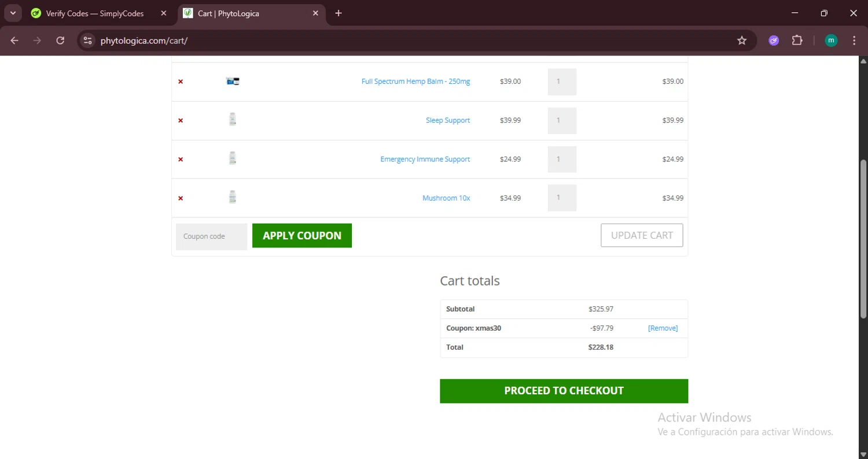Image resolution: width=868 pixels, height=459 pixels.
Task: Click Proceed to Checkout button
Action: click(564, 391)
